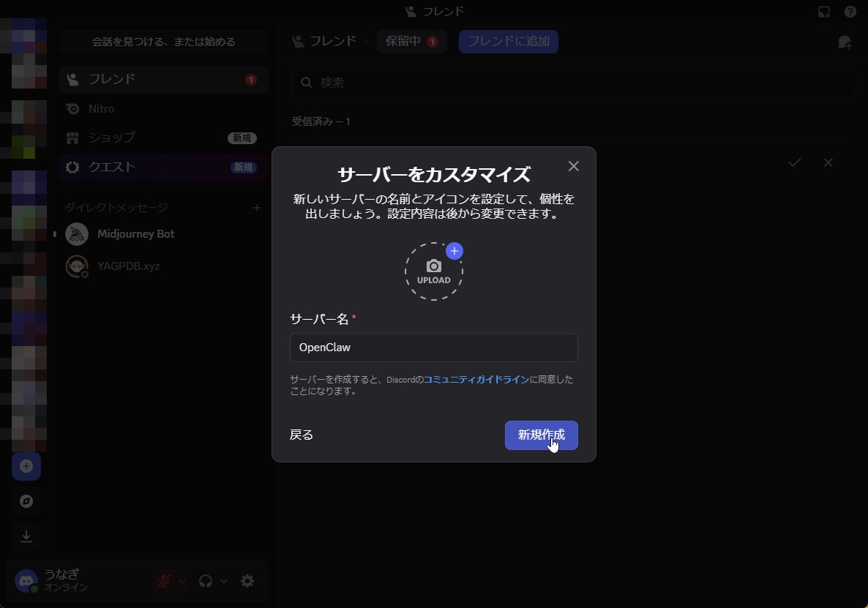Open the コミュニティガイドライン link
Viewport: 868px width, 608px height.
(x=476, y=379)
